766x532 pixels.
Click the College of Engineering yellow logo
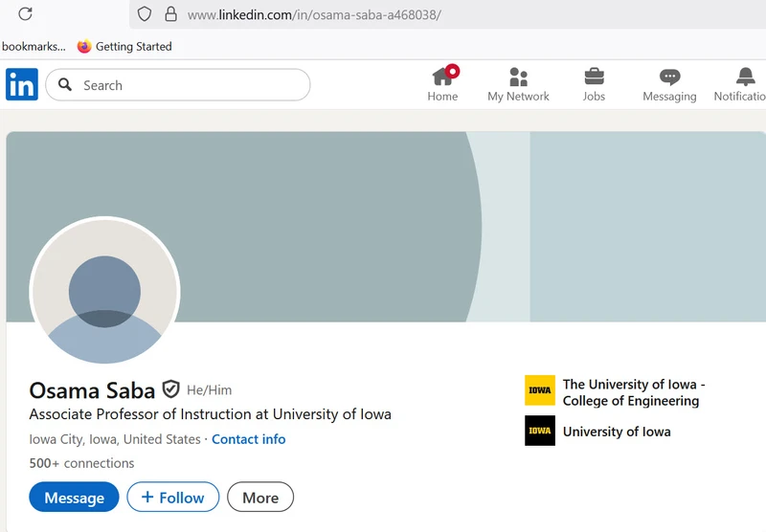coord(540,390)
